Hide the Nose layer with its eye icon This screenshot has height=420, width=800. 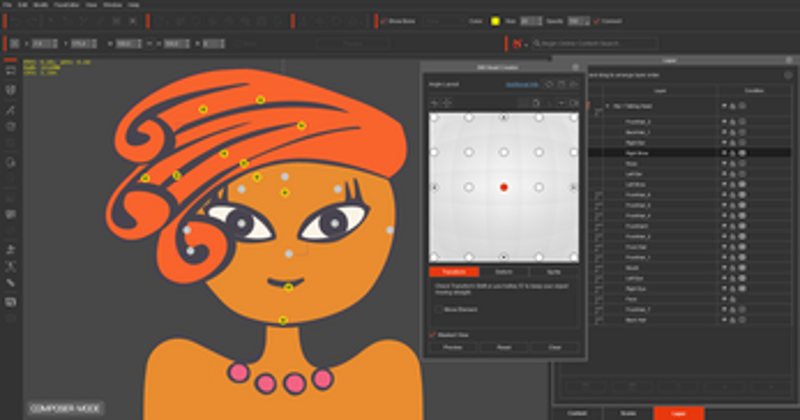coord(723,164)
